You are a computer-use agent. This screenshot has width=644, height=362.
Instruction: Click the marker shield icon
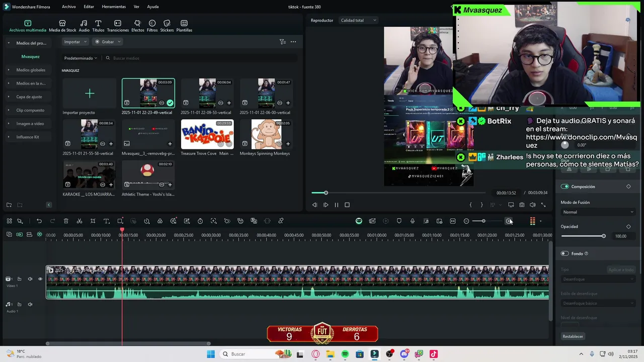(399, 221)
